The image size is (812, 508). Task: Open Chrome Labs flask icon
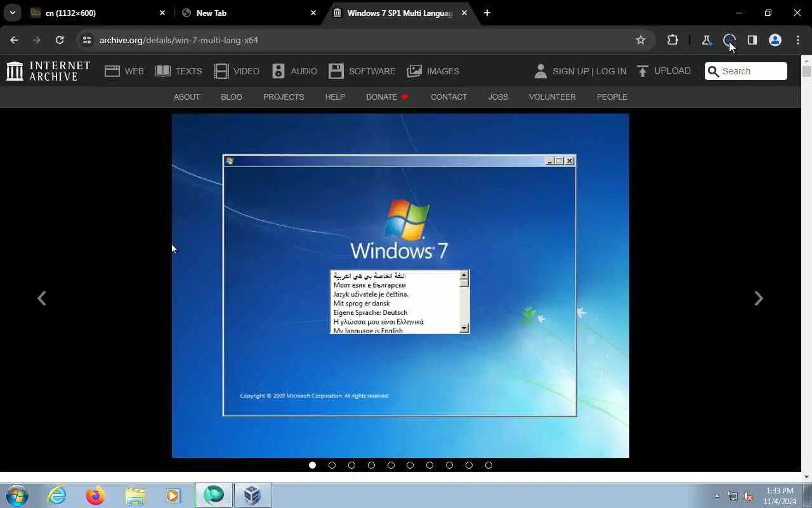point(706,40)
